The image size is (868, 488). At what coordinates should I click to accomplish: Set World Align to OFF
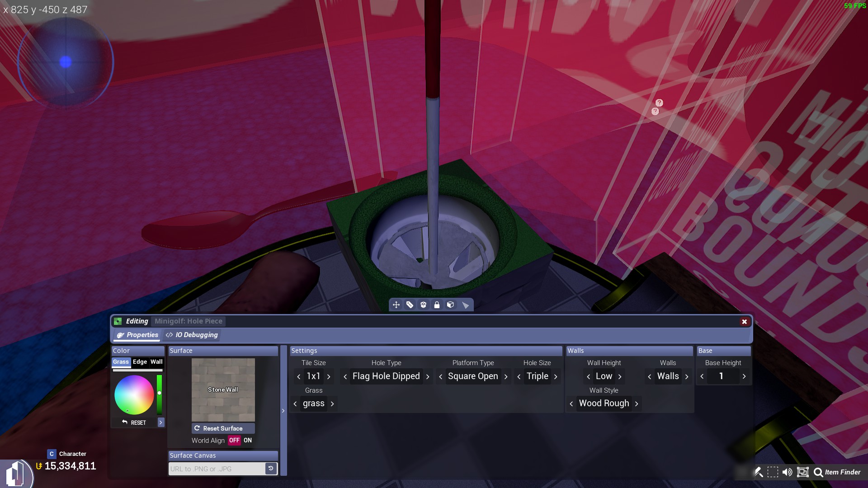tap(234, 441)
